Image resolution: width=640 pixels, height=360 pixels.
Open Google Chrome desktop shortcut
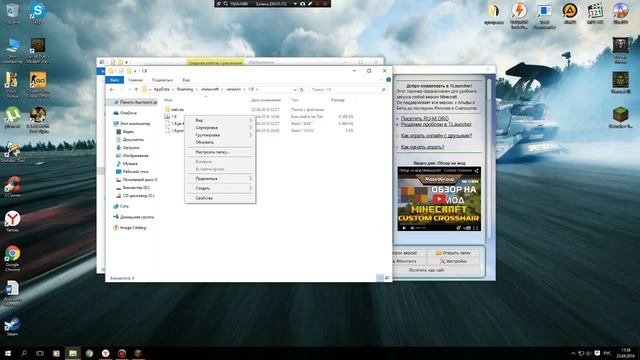click(x=13, y=258)
